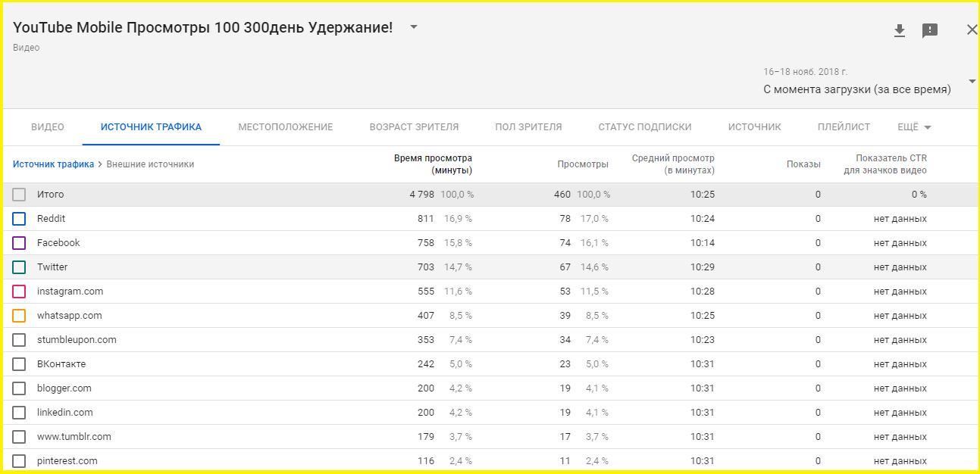Check the pinterest.com row checkbox
Viewport: 980px width, 474px height.
(x=19, y=461)
